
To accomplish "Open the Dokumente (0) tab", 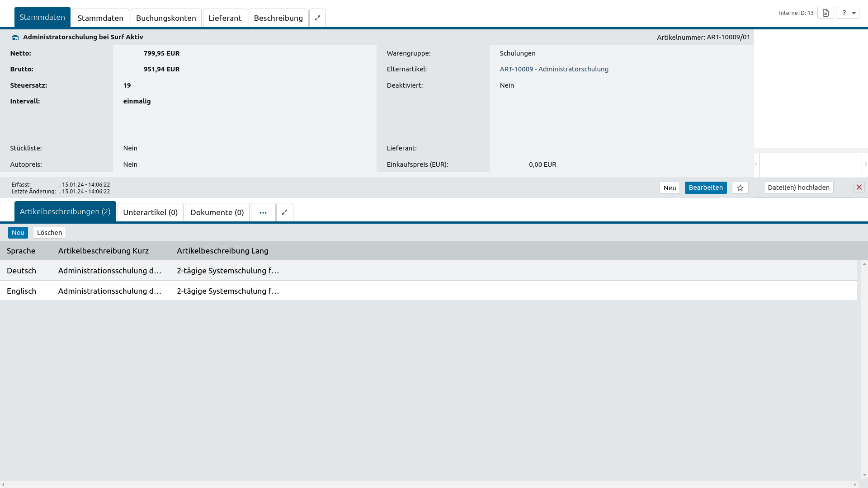I will point(217,212).
